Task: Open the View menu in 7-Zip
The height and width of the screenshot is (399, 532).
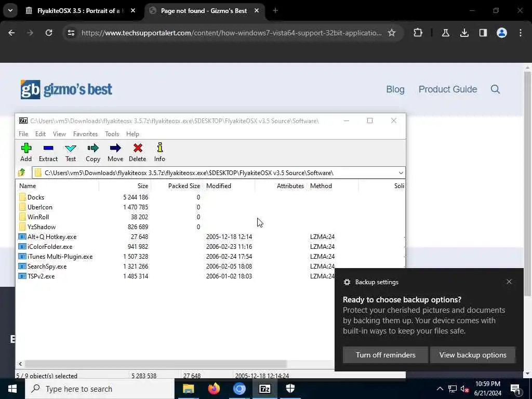Action: pos(59,134)
